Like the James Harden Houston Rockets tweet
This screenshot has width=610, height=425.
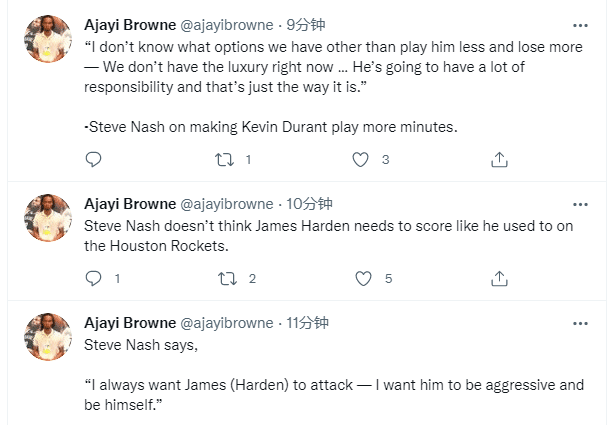(364, 278)
